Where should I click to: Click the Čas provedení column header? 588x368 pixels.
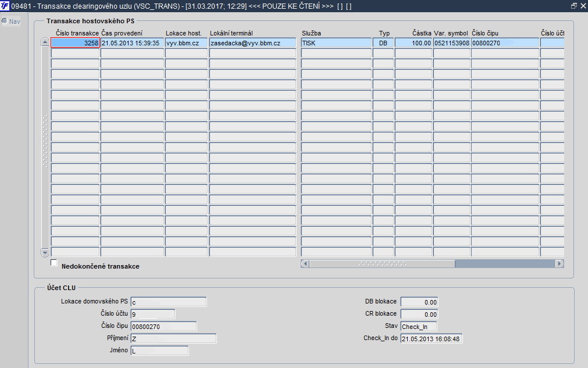coord(122,33)
